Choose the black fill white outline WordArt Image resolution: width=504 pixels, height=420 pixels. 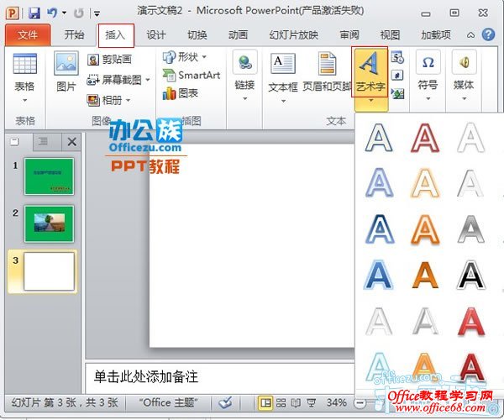pyautogui.click(x=471, y=275)
